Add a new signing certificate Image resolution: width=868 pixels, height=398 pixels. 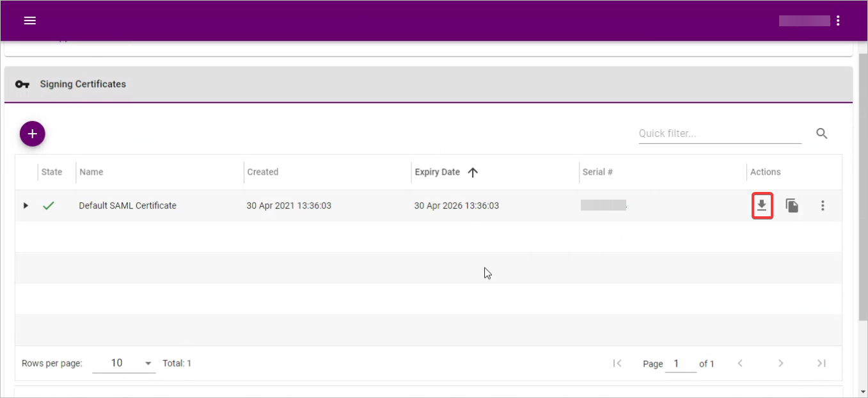33,134
